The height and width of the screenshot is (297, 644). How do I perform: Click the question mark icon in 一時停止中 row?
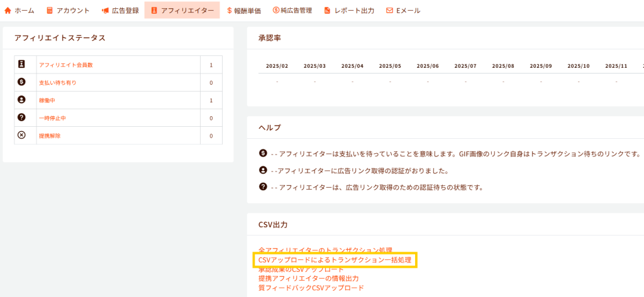click(x=21, y=117)
